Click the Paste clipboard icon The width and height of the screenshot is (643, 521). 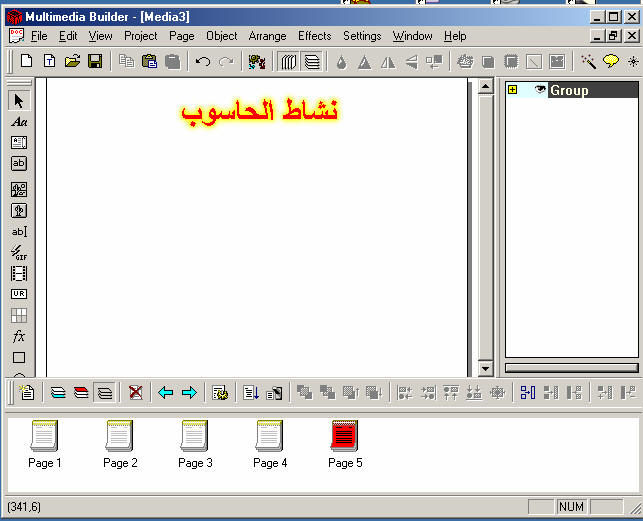pos(149,62)
